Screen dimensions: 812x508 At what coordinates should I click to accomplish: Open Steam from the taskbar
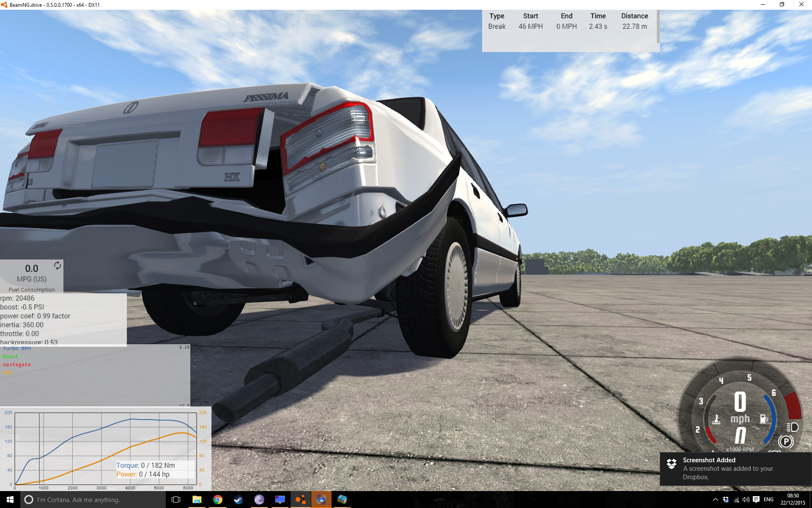click(x=239, y=500)
